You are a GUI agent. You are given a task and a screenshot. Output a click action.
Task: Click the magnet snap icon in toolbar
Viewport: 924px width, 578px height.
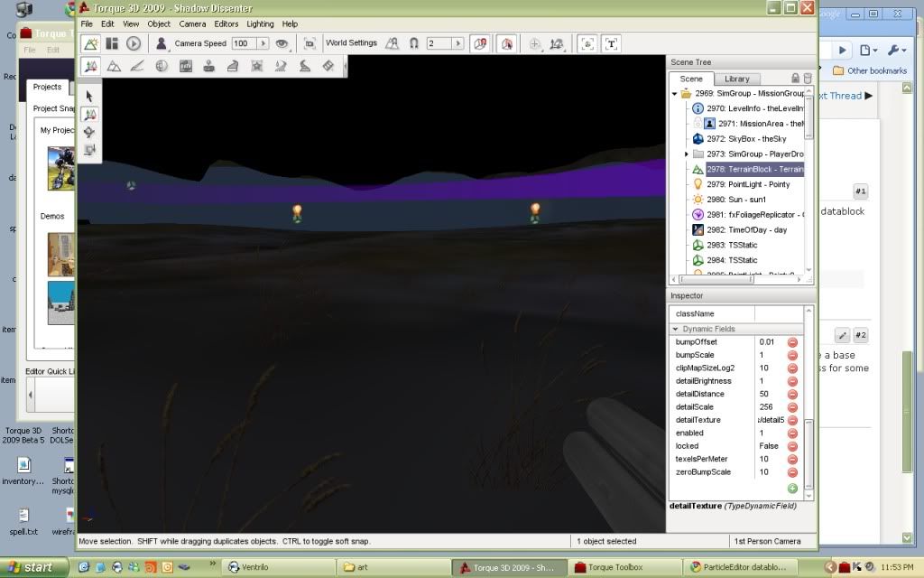pyautogui.click(x=414, y=43)
